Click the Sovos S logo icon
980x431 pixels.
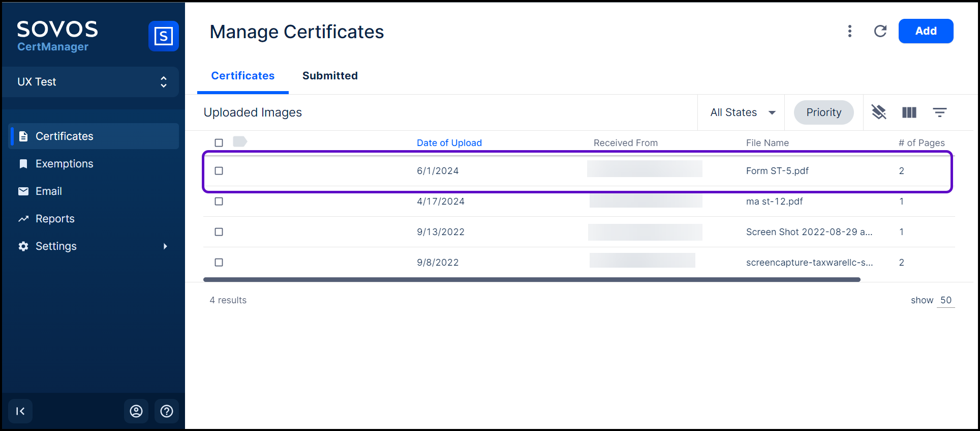coord(163,36)
